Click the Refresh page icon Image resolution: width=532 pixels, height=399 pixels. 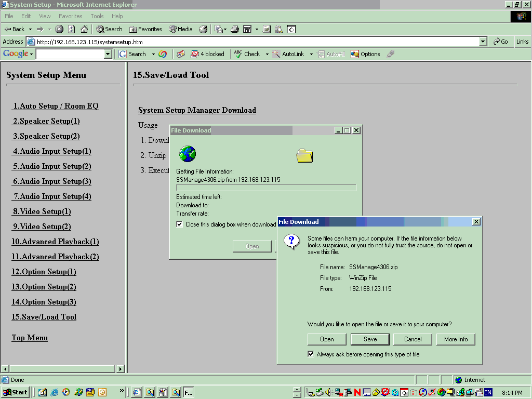[x=72, y=29]
